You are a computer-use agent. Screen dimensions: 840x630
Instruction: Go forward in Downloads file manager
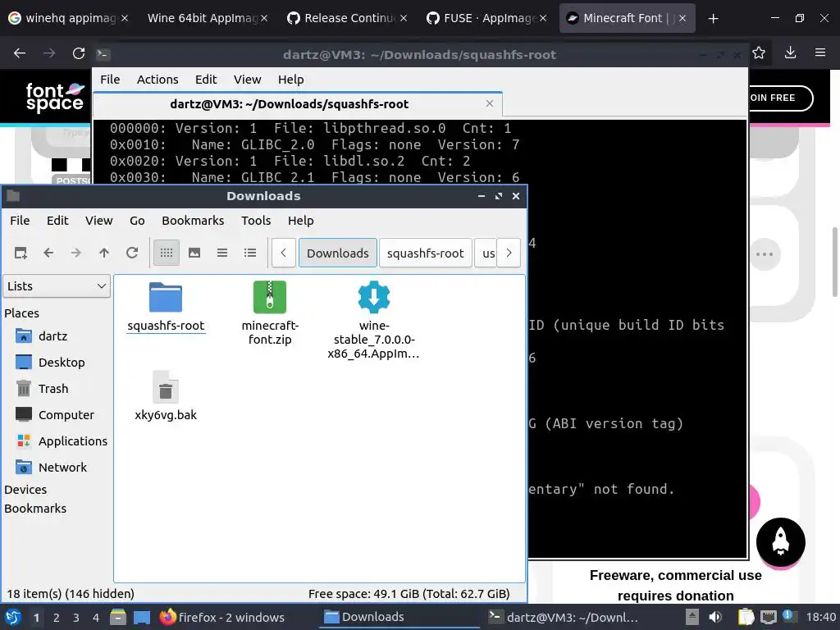coord(76,253)
